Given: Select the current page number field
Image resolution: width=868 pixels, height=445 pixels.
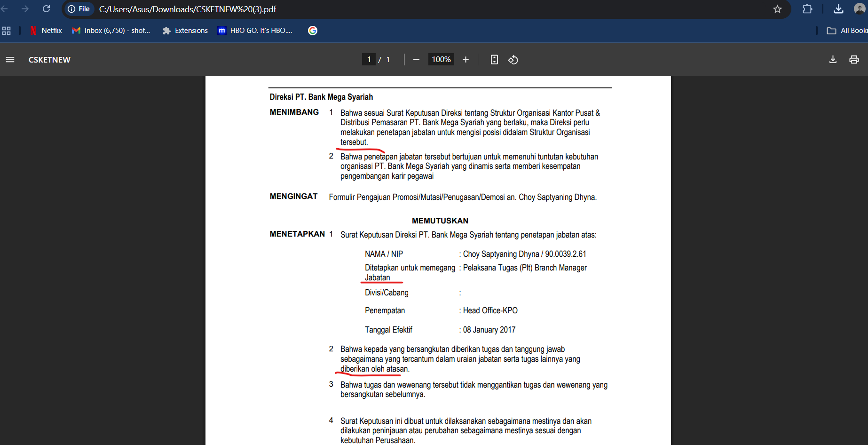Looking at the screenshot, I should pyautogui.click(x=369, y=59).
